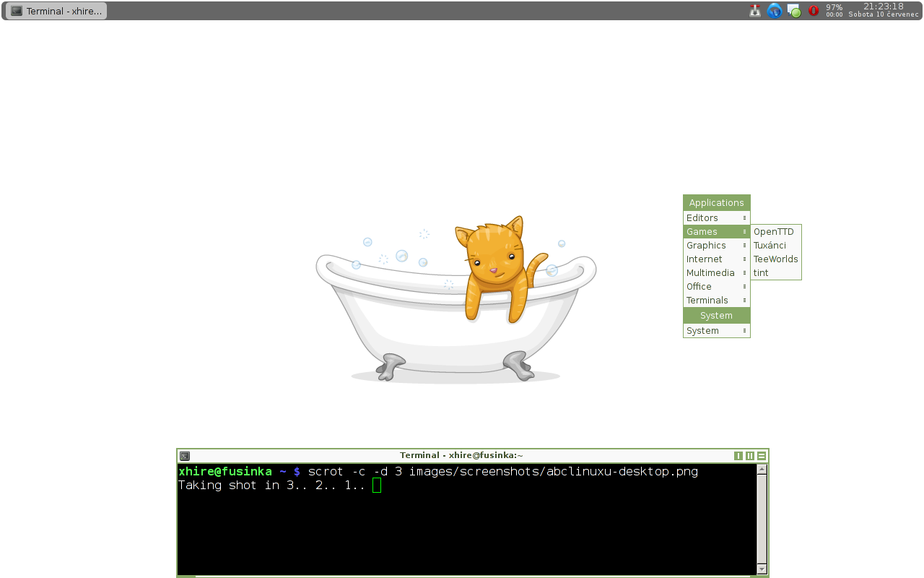Viewport: 924px width, 578px height.
Task: Click the terminal scrollbar up arrow
Action: (762, 469)
